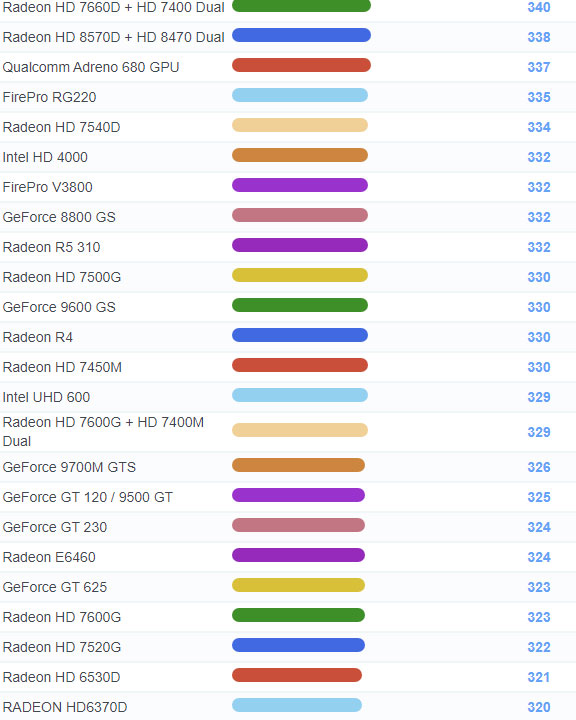Select GeForce GT 120 / 9500 GT

88,497
